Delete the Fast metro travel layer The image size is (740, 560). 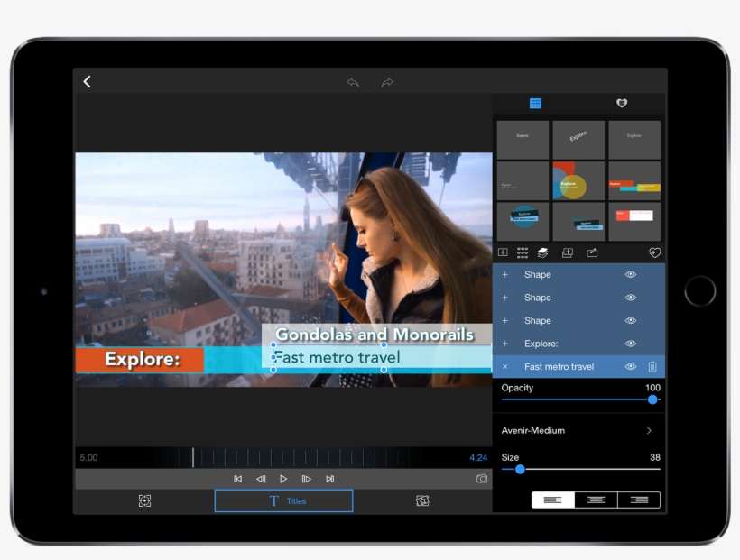pos(652,367)
